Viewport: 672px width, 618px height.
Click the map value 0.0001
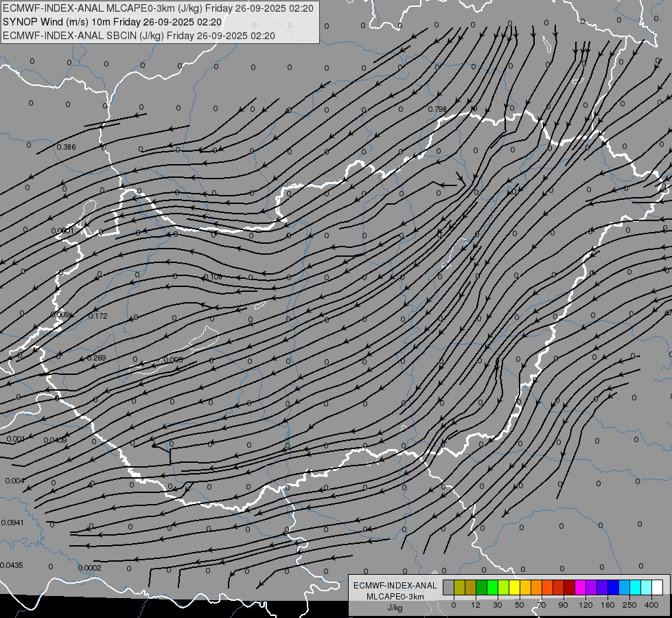coord(62,231)
